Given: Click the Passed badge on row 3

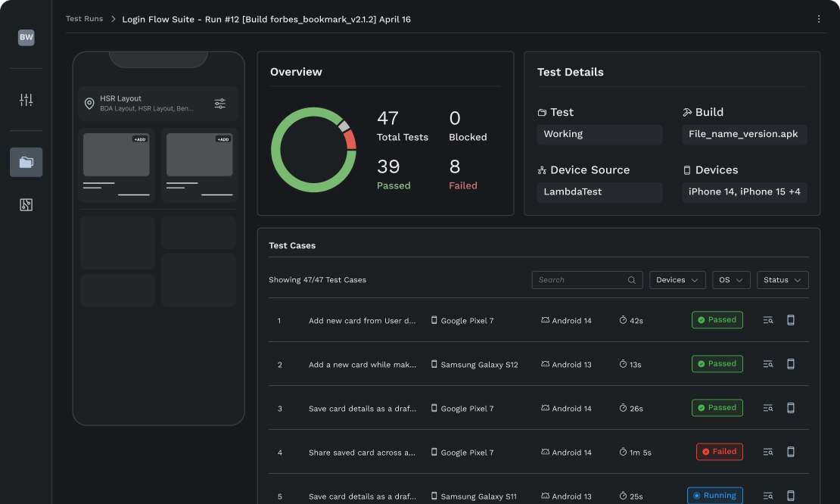Looking at the screenshot, I should click(x=717, y=408).
